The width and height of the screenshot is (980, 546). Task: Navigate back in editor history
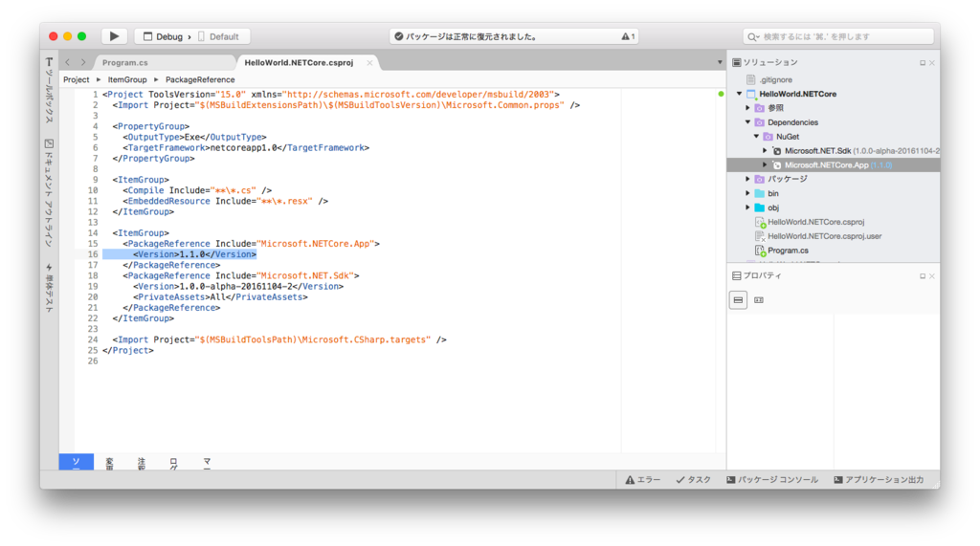68,62
